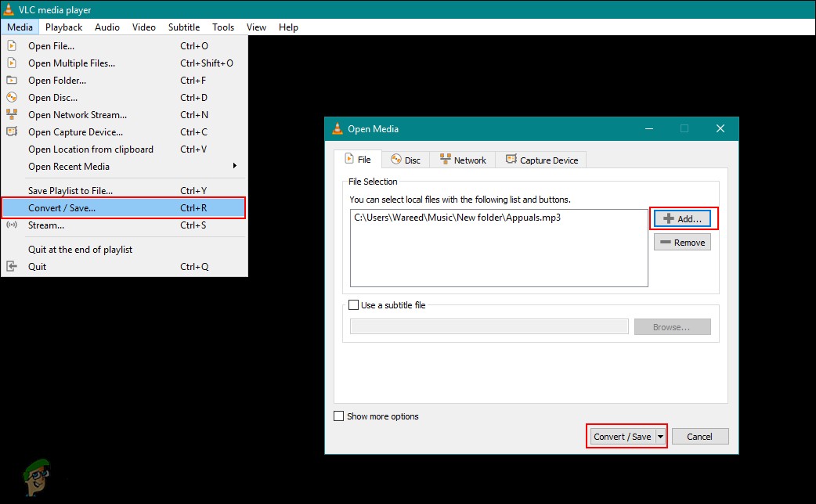This screenshot has height=504, width=816.
Task: Minimize the Open Media dialog
Action: click(649, 128)
